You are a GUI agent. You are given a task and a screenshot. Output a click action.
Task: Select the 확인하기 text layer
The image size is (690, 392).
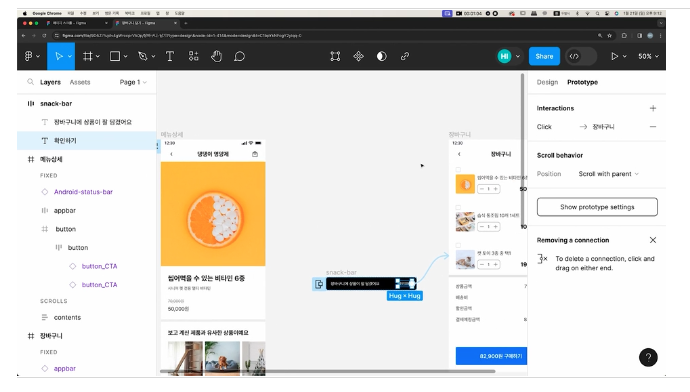(x=65, y=141)
